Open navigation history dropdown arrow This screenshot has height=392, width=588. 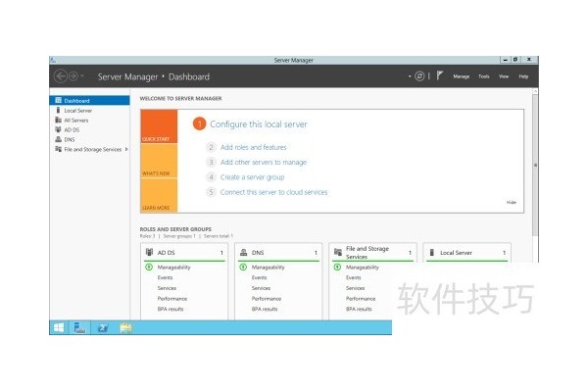point(82,76)
